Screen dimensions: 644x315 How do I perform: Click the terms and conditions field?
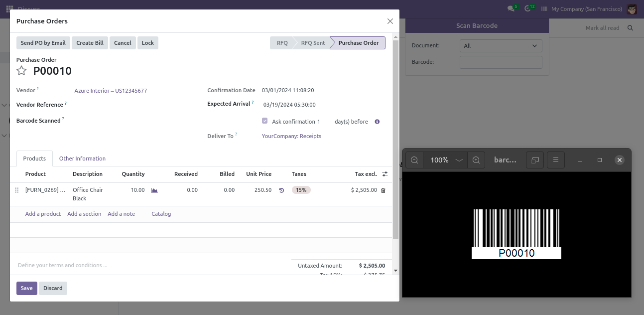152,265
